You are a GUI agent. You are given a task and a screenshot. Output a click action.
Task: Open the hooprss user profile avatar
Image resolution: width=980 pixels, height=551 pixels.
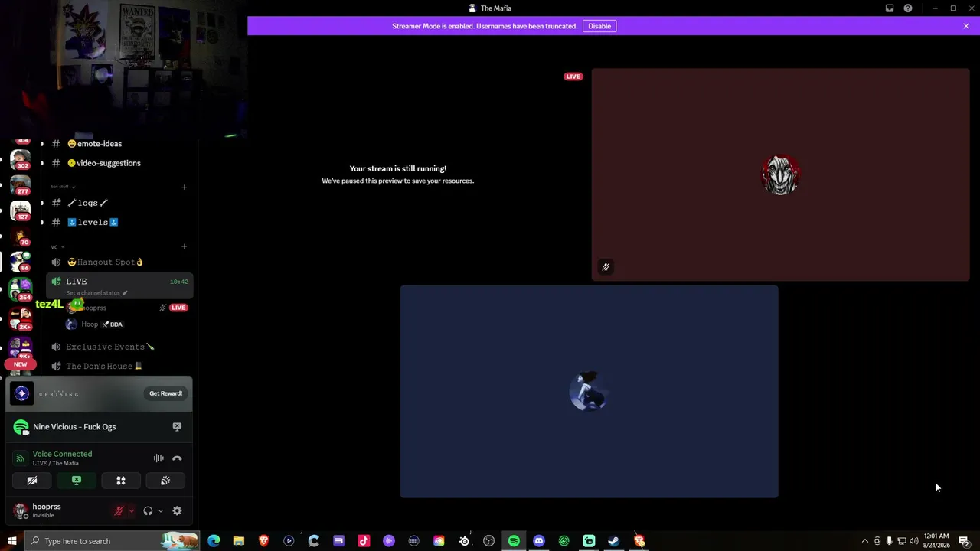(20, 510)
